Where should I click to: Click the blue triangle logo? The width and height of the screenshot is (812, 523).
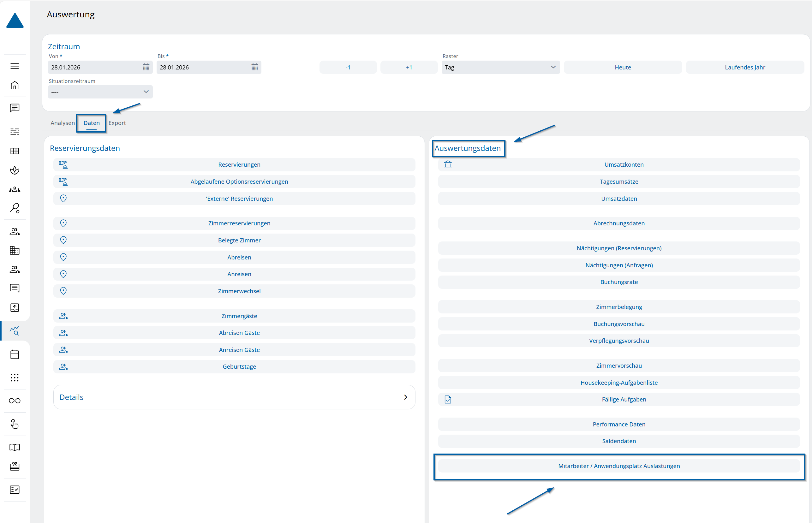click(15, 21)
